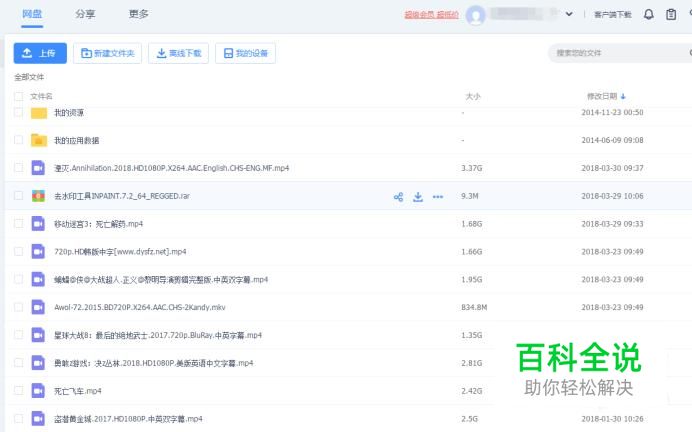The width and height of the screenshot is (692, 432).
Task: Expand the account dropdown arrow
Action: point(569,14)
